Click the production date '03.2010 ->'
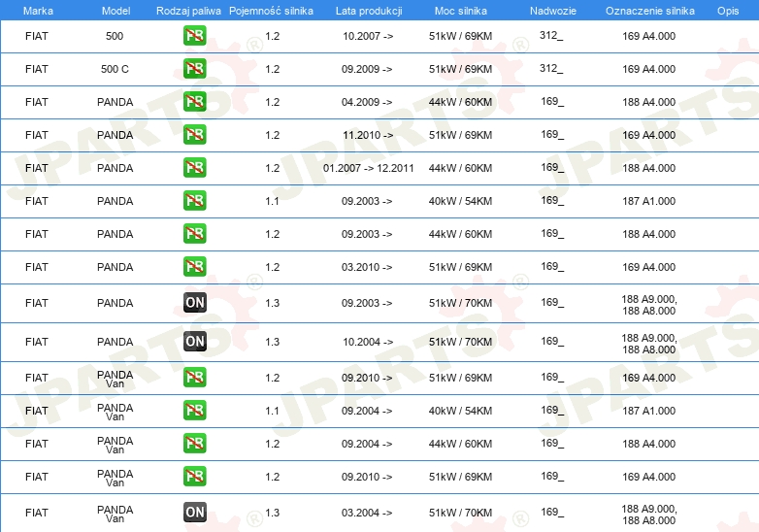This screenshot has width=759, height=532. (367, 267)
